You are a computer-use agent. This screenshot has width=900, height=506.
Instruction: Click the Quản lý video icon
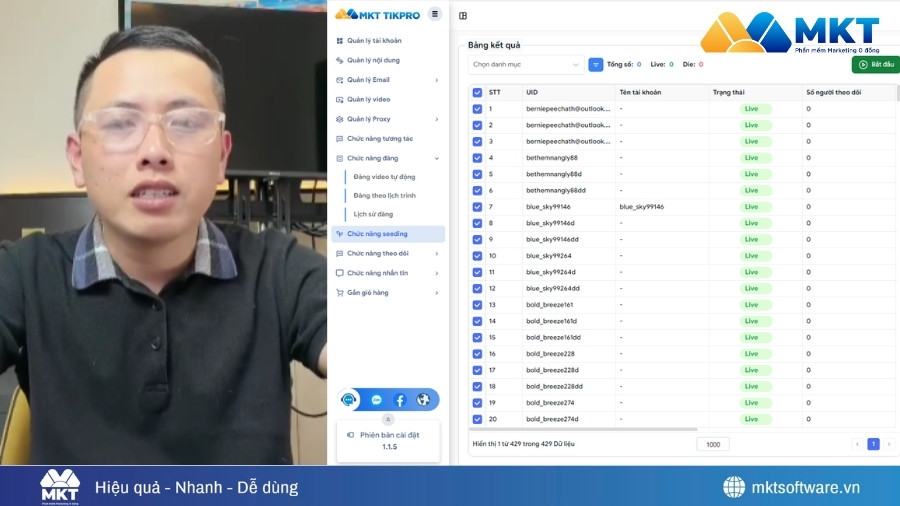pyautogui.click(x=339, y=99)
